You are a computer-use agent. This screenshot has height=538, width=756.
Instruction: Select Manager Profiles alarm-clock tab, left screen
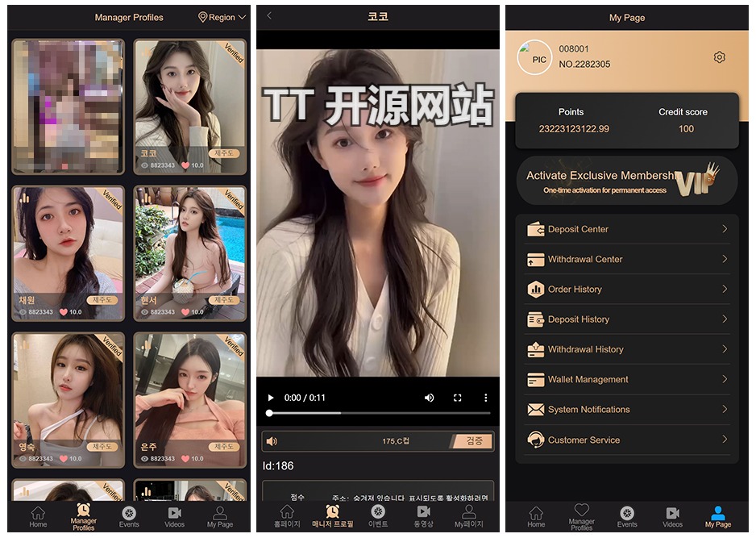tap(83, 517)
